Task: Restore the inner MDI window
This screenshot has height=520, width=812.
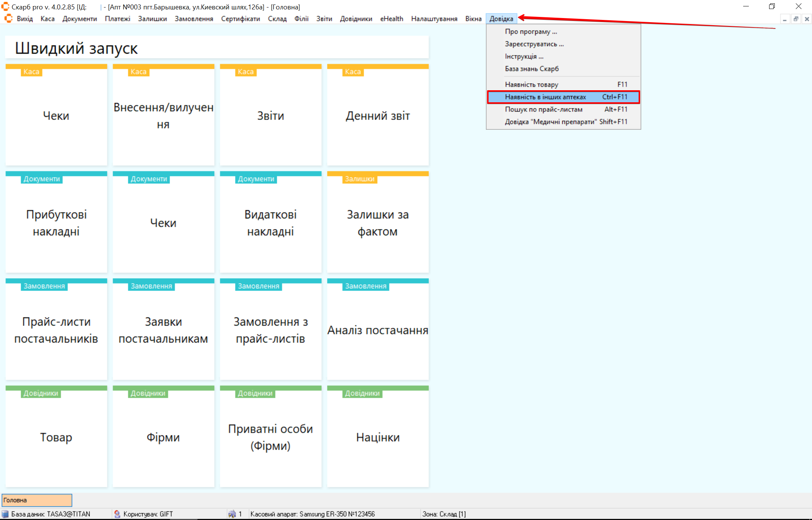Action: [x=796, y=19]
